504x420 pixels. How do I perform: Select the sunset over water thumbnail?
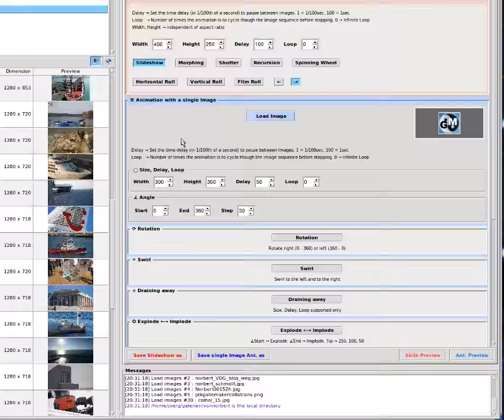pyautogui.click(x=71, y=350)
